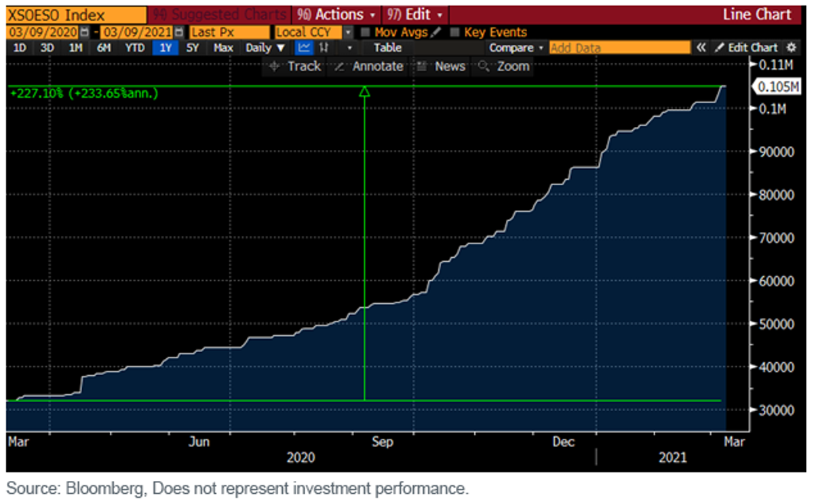
Task: Open the Actions menu
Action: click(x=336, y=14)
